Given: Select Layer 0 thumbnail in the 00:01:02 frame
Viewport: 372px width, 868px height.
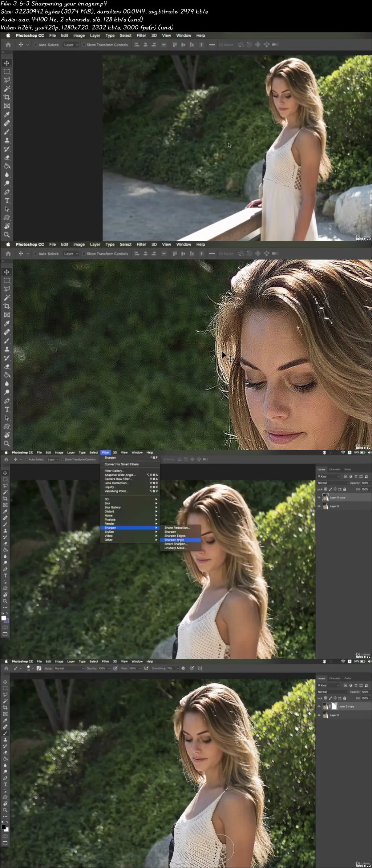Looking at the screenshot, I should [325, 506].
